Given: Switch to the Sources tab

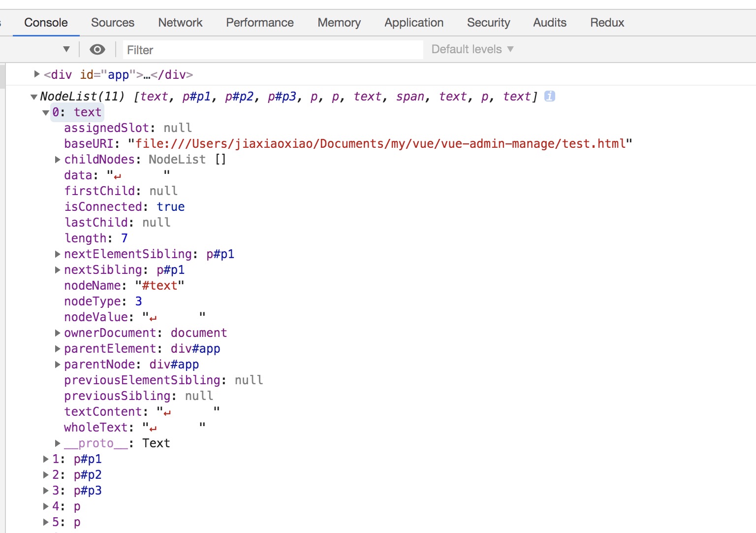Looking at the screenshot, I should click(x=112, y=23).
